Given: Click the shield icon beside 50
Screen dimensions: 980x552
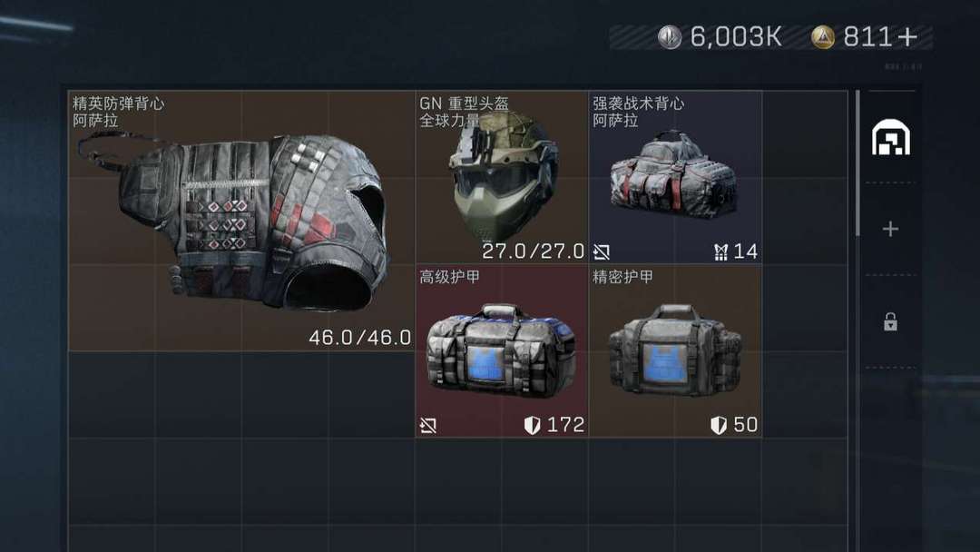Looking at the screenshot, I should (718, 426).
